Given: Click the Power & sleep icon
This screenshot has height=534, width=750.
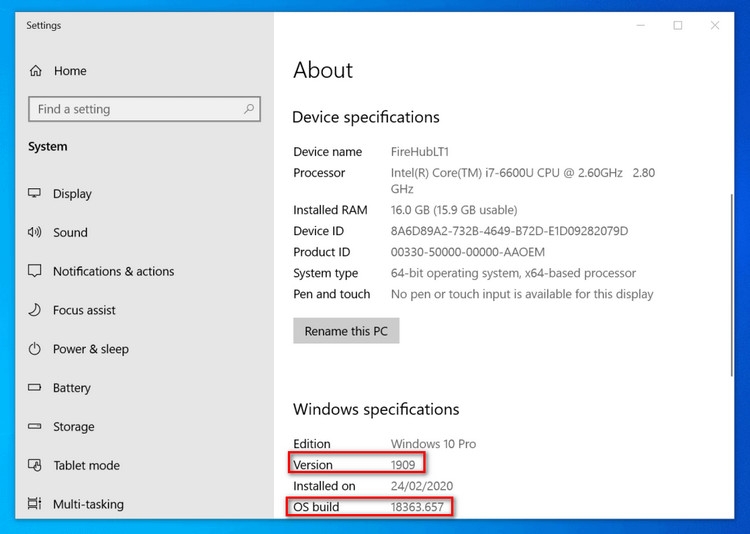Looking at the screenshot, I should point(34,349).
